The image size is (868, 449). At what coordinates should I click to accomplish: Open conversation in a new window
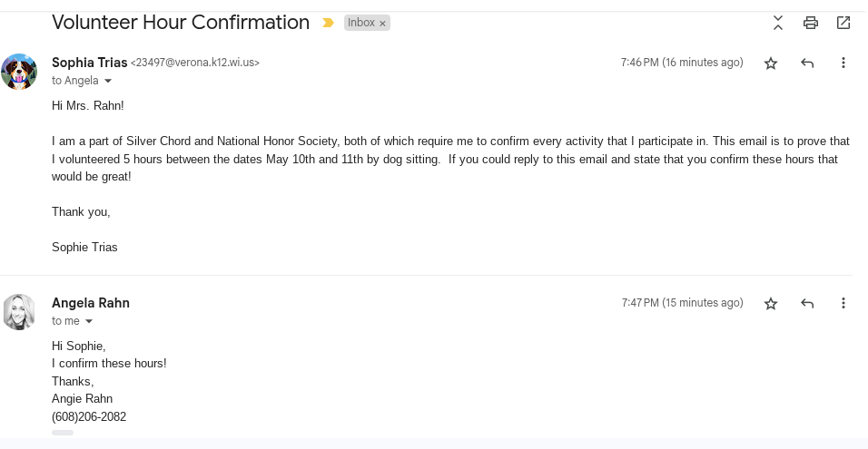[843, 23]
